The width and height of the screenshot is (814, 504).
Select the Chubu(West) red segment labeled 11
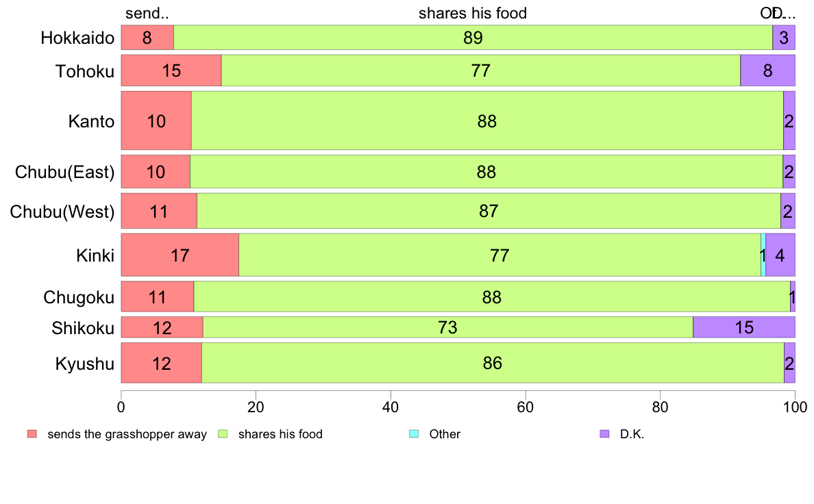[159, 211]
